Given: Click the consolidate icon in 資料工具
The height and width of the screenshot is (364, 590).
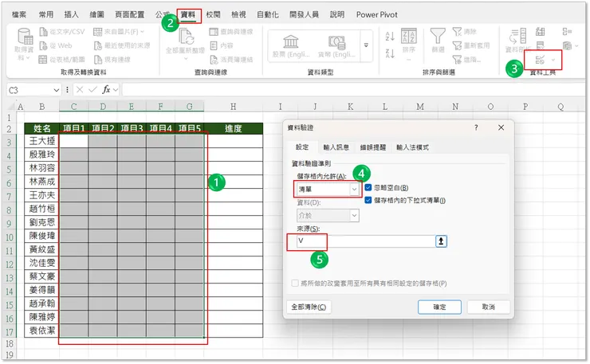Looking at the screenshot, I should tap(567, 32).
